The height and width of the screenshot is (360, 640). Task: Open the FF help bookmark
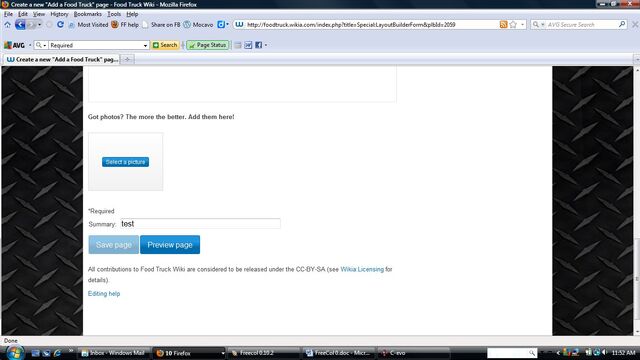tap(125, 24)
